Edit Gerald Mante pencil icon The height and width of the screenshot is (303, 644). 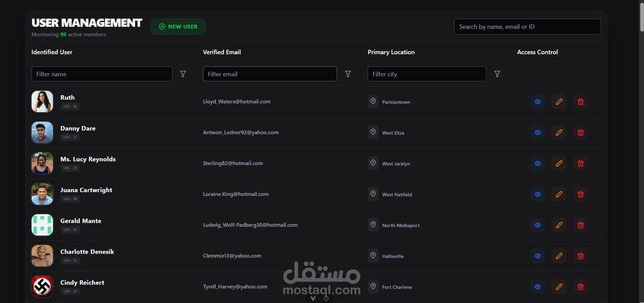point(559,225)
